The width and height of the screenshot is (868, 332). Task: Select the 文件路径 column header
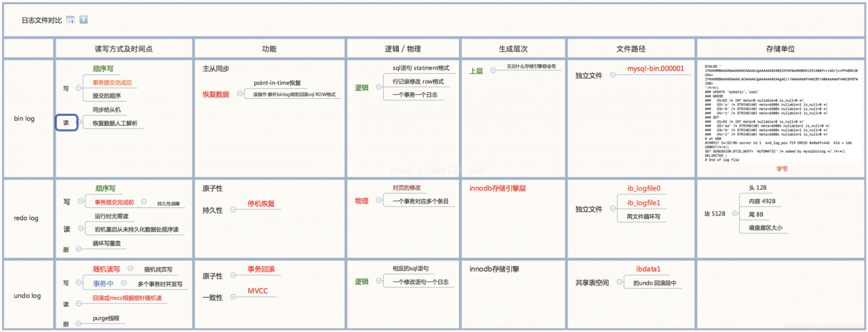631,49
